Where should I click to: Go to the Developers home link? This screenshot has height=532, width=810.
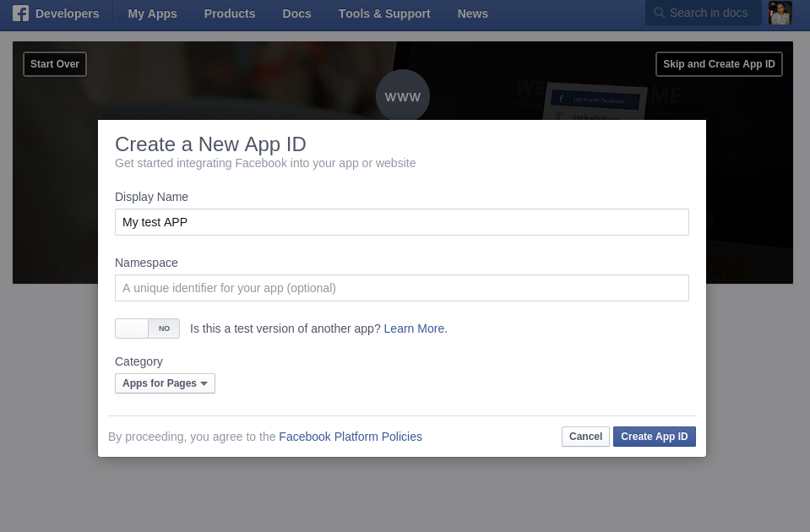pyautogui.click(x=68, y=14)
